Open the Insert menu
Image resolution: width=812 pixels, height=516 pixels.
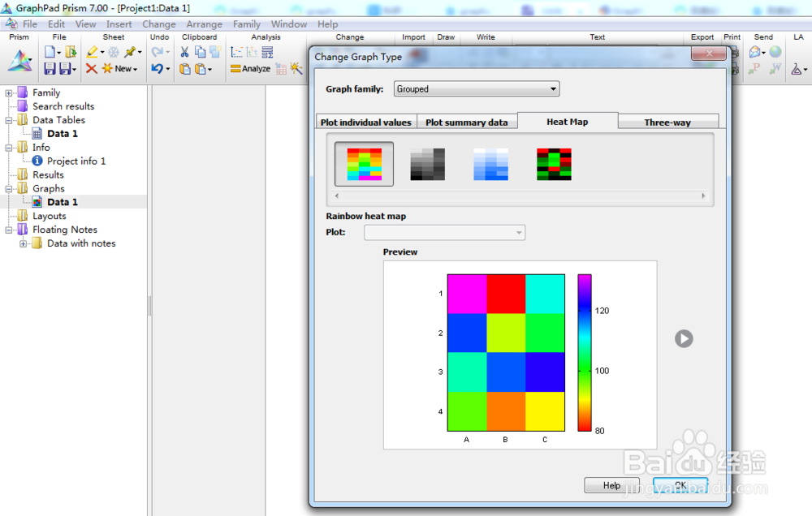pos(119,24)
